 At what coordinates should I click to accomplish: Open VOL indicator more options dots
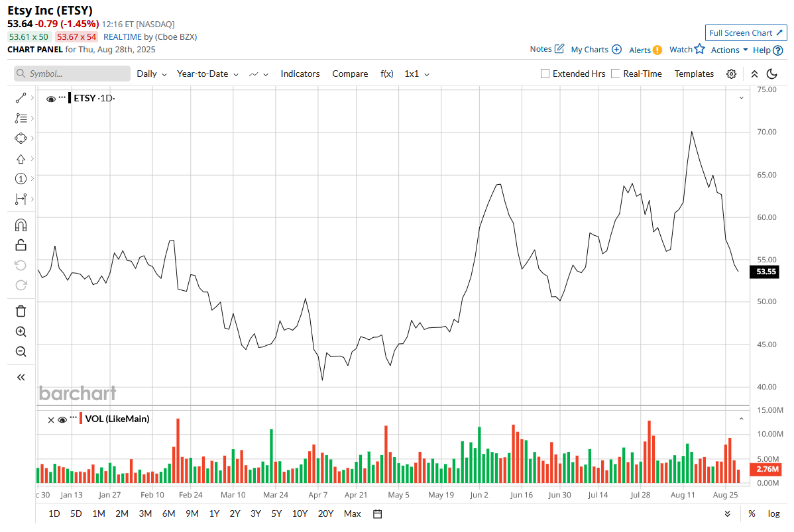(x=74, y=417)
